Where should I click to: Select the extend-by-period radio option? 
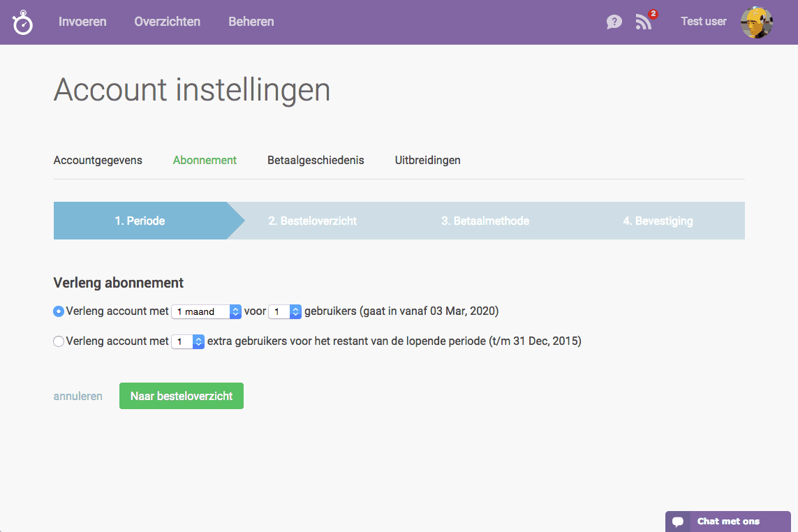pyautogui.click(x=59, y=311)
